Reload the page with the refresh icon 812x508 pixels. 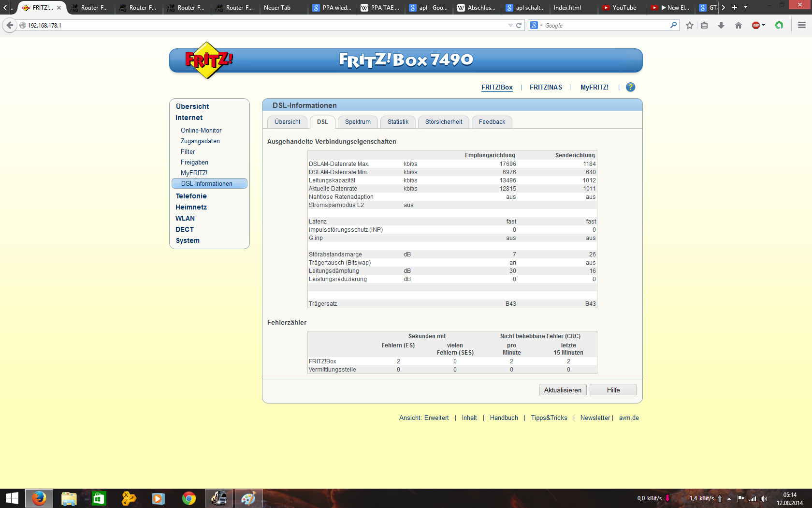pyautogui.click(x=519, y=25)
